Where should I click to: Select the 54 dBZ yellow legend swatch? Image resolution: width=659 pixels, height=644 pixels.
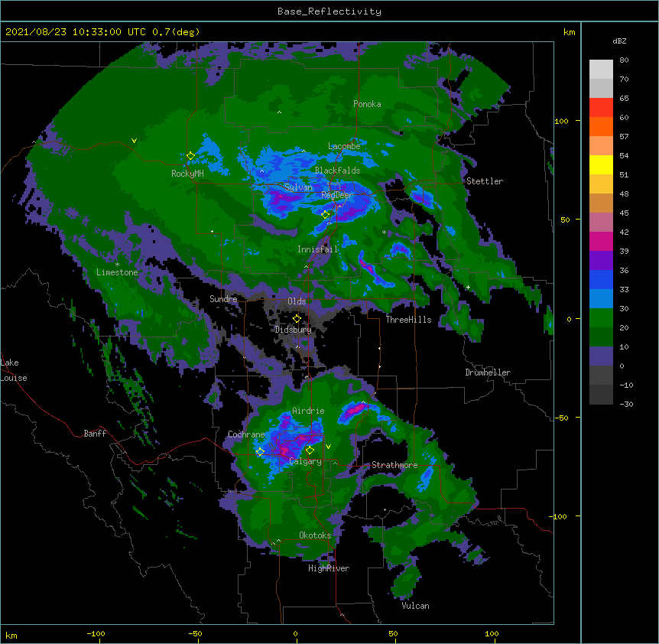coord(601,164)
